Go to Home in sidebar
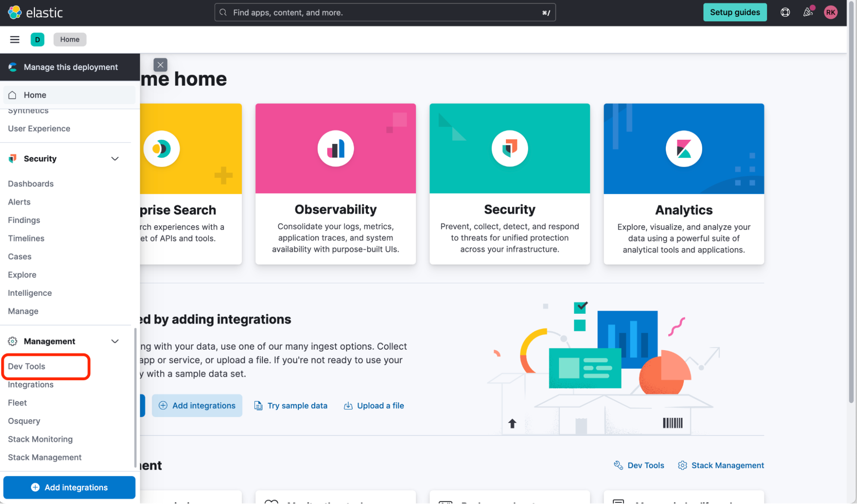This screenshot has width=857, height=504. (x=69, y=95)
